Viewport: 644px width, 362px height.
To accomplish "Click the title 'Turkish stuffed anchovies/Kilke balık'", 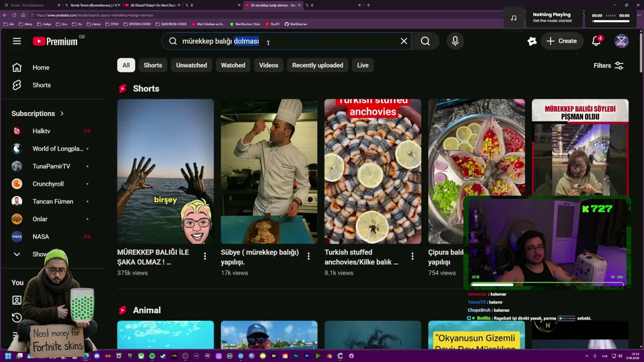I will [361, 257].
